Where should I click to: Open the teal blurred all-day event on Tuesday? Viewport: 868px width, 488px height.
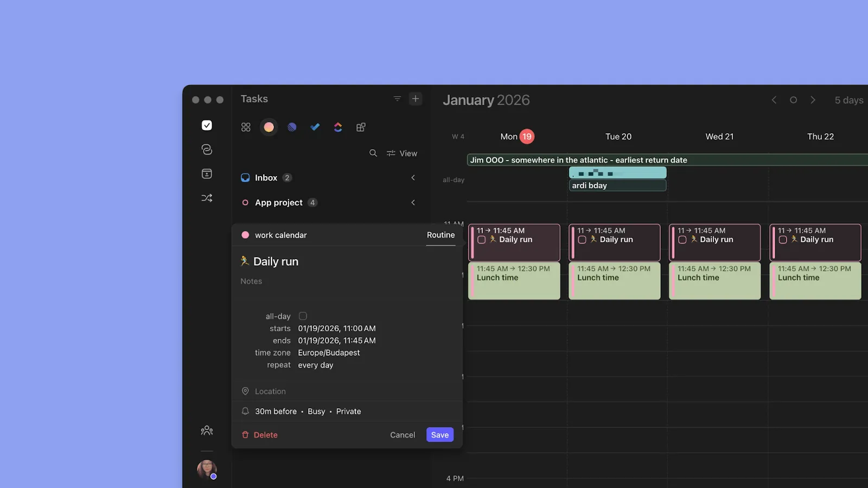click(617, 173)
